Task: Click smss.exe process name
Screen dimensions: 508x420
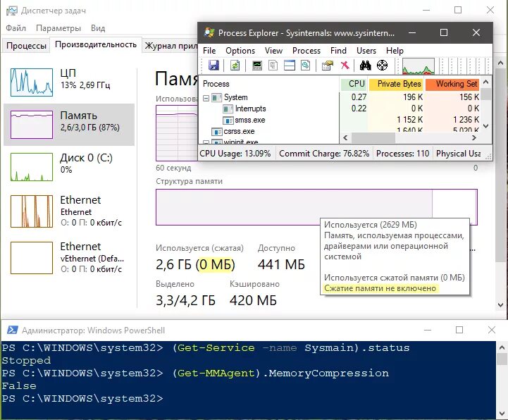Action: tap(250, 121)
